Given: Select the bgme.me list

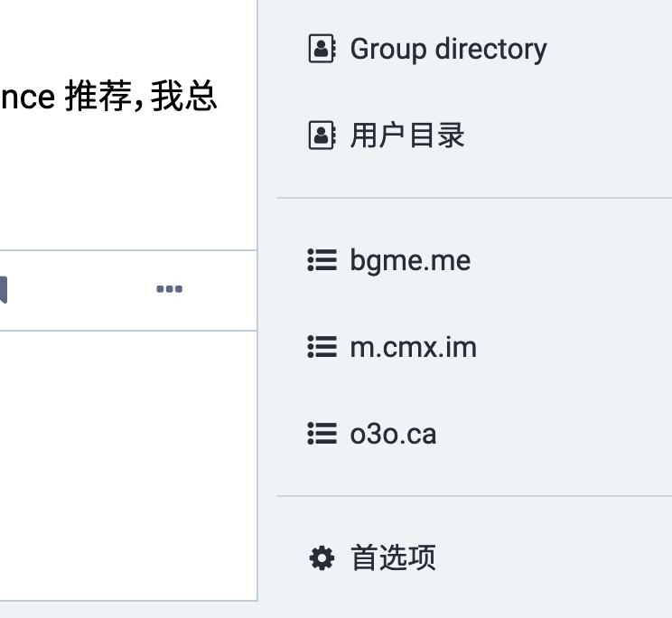Looking at the screenshot, I should point(410,260).
